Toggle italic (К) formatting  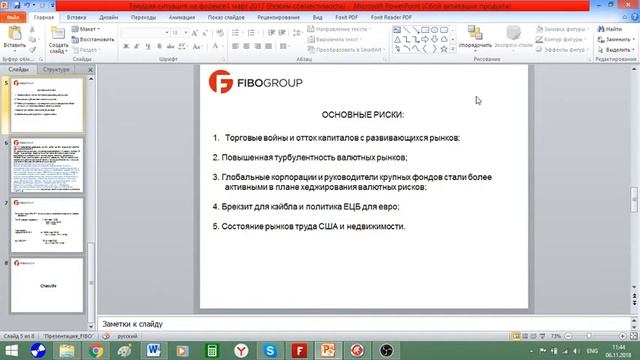point(137,46)
